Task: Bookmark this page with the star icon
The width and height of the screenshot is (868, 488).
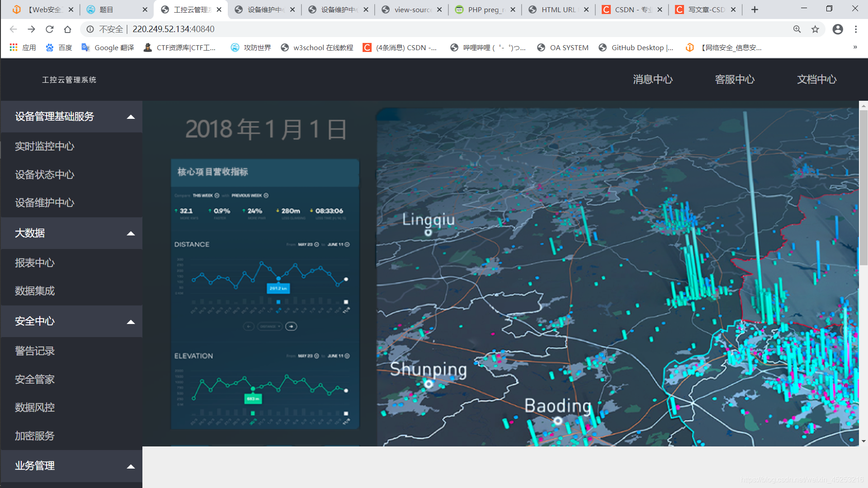Action: click(x=815, y=29)
